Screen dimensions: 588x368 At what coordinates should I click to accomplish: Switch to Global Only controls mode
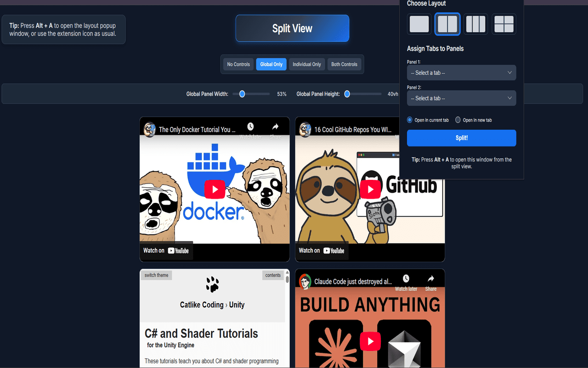[x=271, y=64]
